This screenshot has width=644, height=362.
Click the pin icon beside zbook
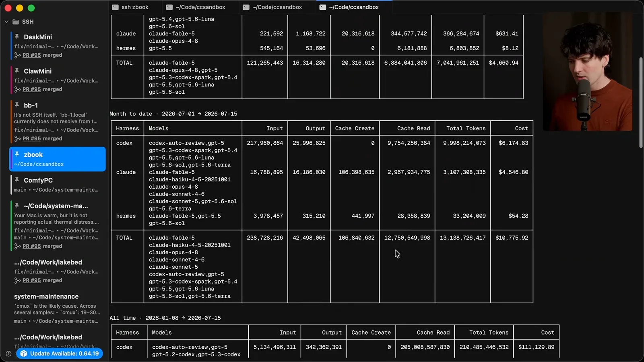17,154
